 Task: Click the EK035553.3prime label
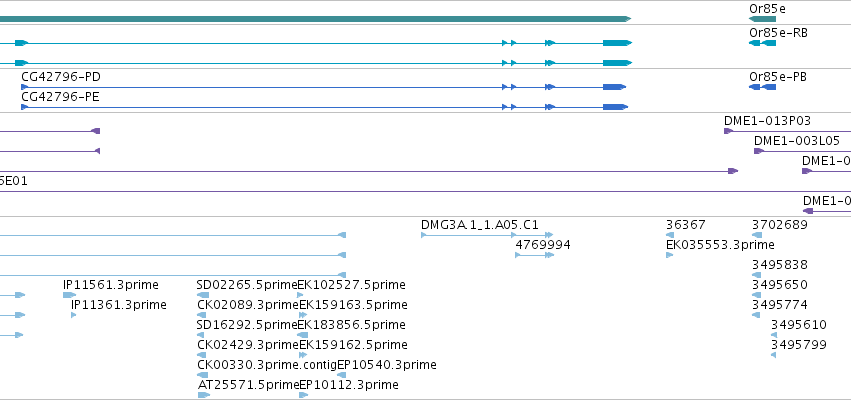[720, 245]
